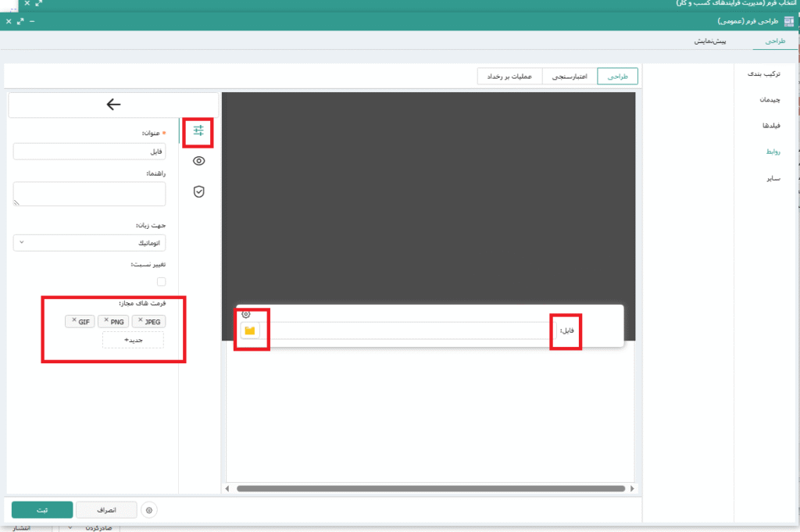
Task: Open the عملیات بر رخداد tab
Action: [x=510, y=76]
